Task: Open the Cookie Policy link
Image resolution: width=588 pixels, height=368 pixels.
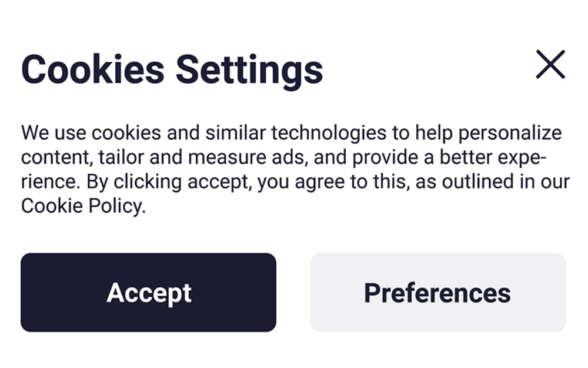Action: (82, 206)
